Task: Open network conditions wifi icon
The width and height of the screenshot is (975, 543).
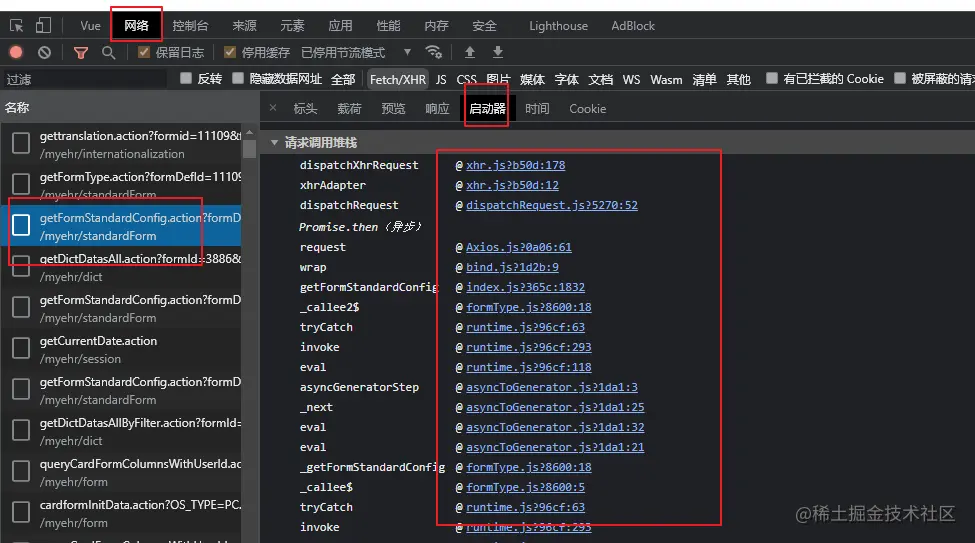Action: 433,52
